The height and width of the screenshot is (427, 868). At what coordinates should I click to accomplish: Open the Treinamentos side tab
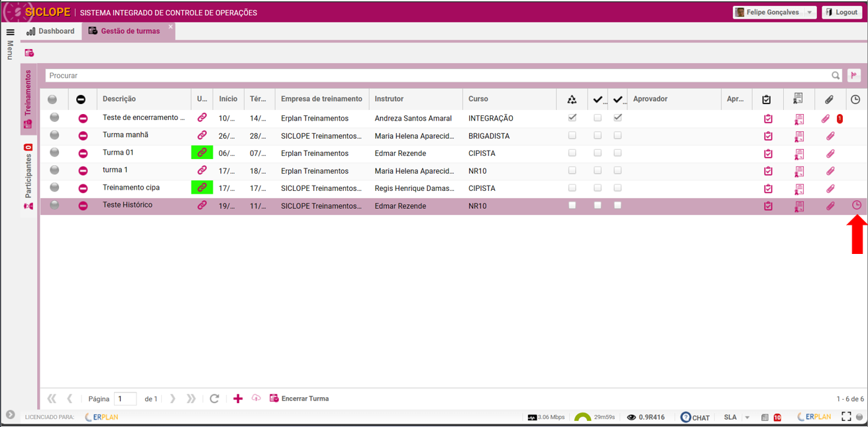click(28, 99)
